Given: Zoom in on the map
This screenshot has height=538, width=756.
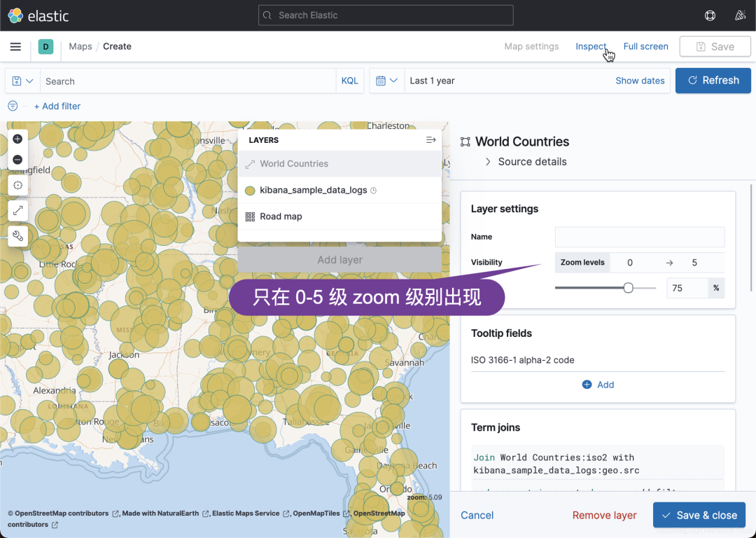Looking at the screenshot, I should pyautogui.click(x=17, y=139).
